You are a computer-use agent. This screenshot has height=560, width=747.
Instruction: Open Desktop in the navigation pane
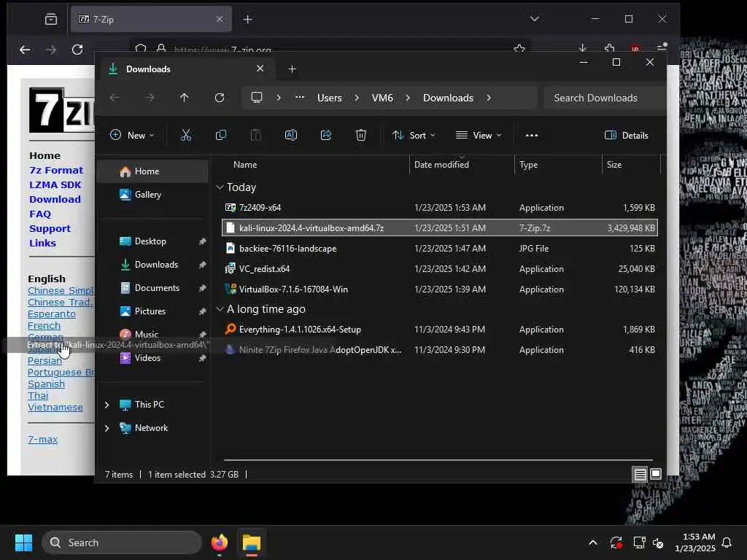(153, 241)
